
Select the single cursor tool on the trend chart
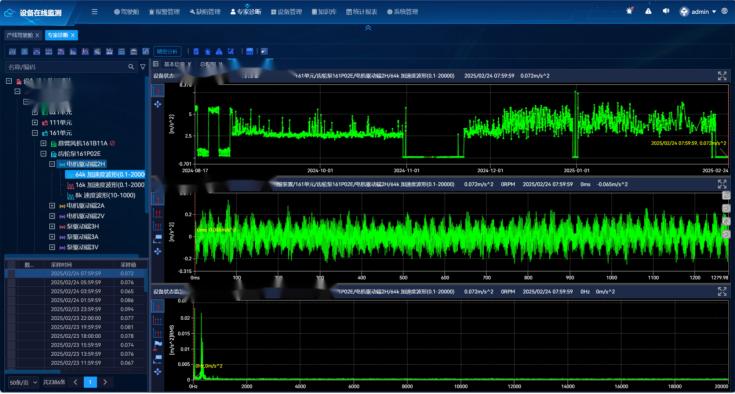coord(158,90)
